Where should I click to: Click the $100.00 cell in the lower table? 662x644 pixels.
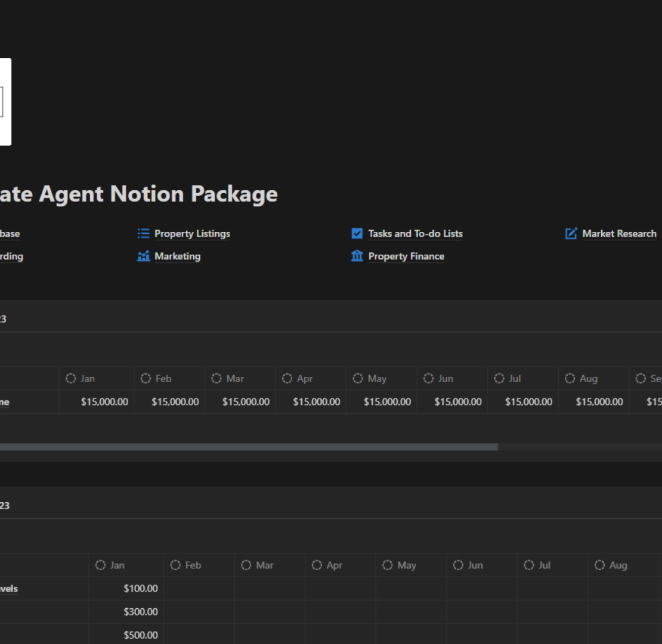[126, 589]
